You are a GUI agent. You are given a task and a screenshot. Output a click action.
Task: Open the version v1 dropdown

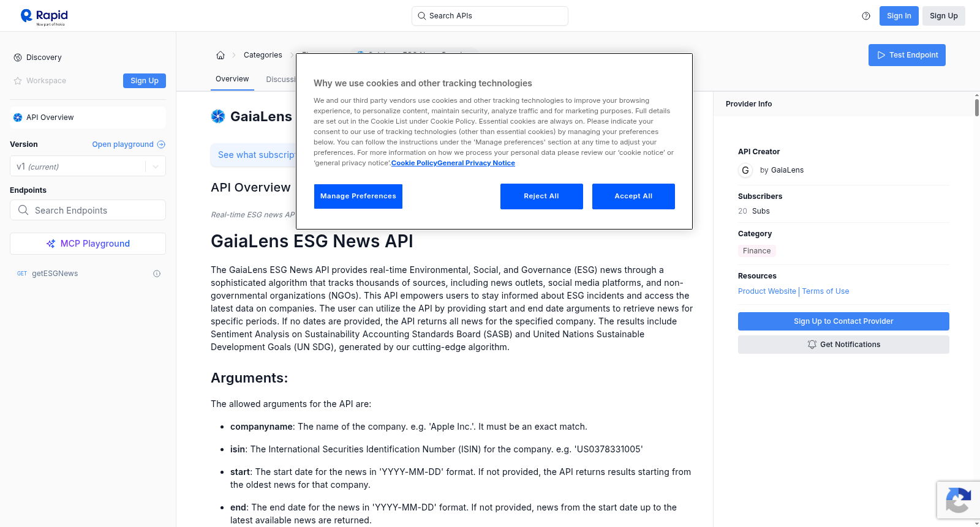(88, 166)
